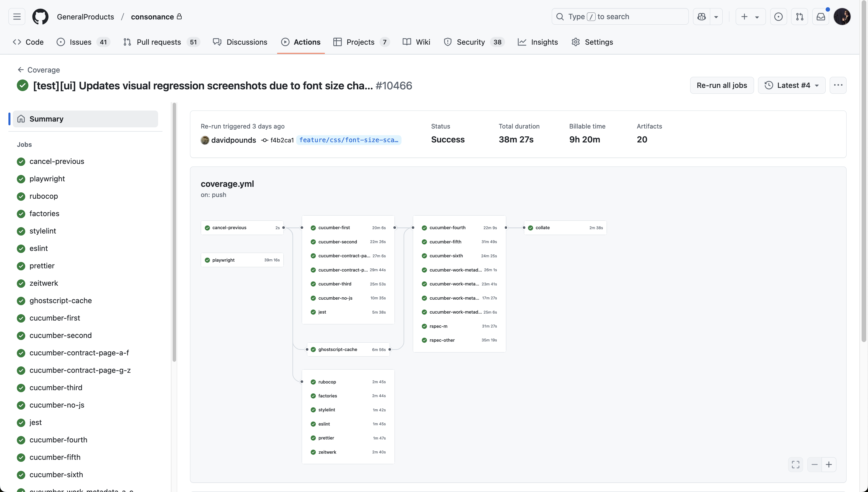Viewport: 868px width, 492px height.
Task: Click cucumber-first in workflow graph
Action: click(348, 228)
